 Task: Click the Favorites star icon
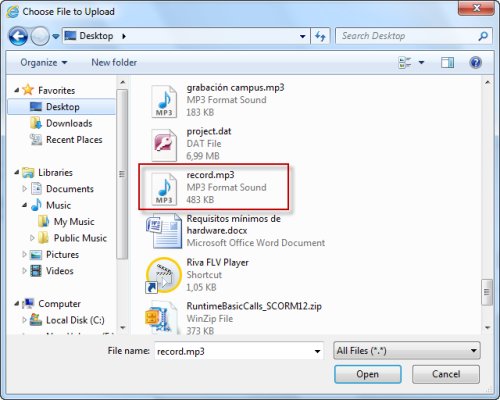click(x=28, y=90)
